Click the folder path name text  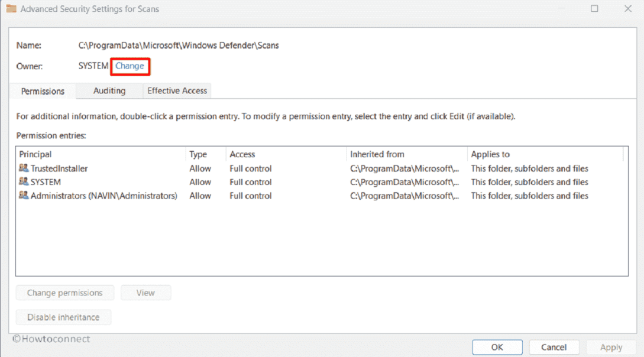click(179, 46)
